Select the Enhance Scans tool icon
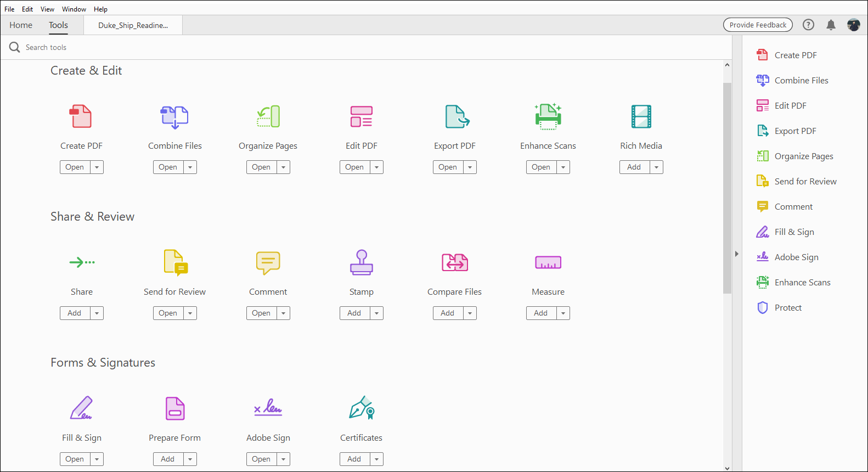This screenshot has height=472, width=868. [x=548, y=116]
